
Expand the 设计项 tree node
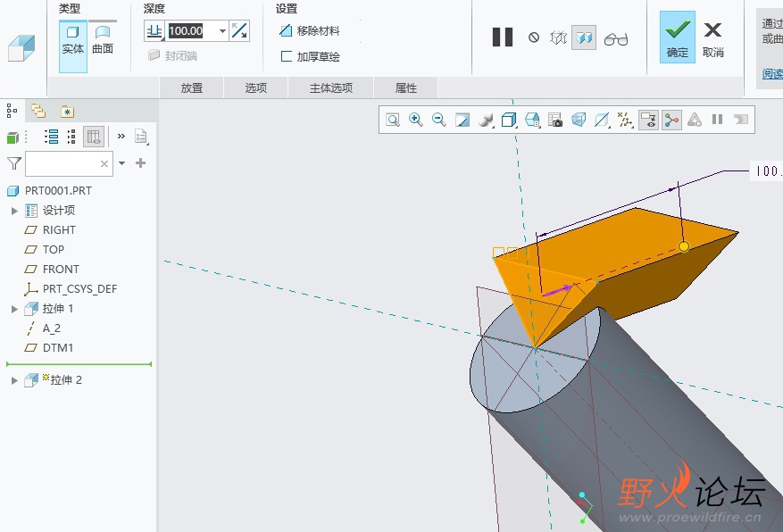pyautogui.click(x=14, y=211)
